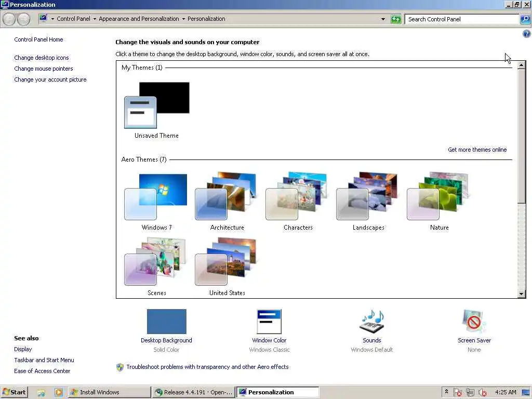Apply the Characters theme
The image size is (532, 399).
pyautogui.click(x=296, y=196)
